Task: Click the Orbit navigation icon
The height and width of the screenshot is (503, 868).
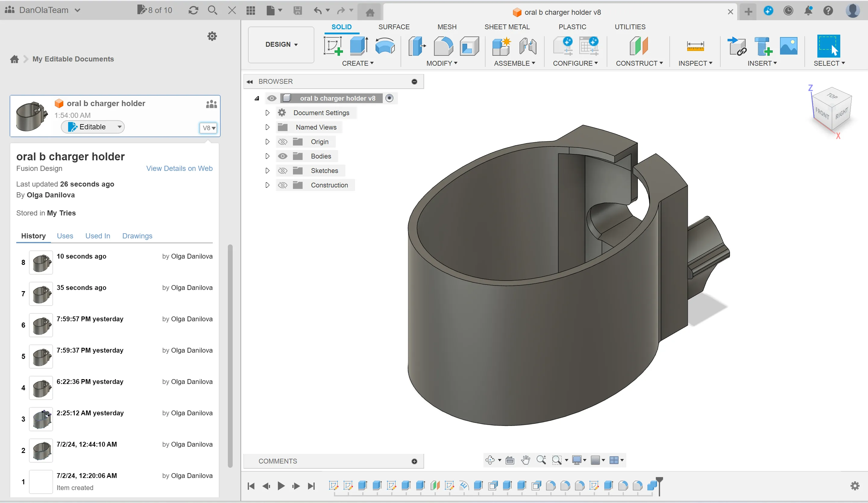Action: pos(490,460)
